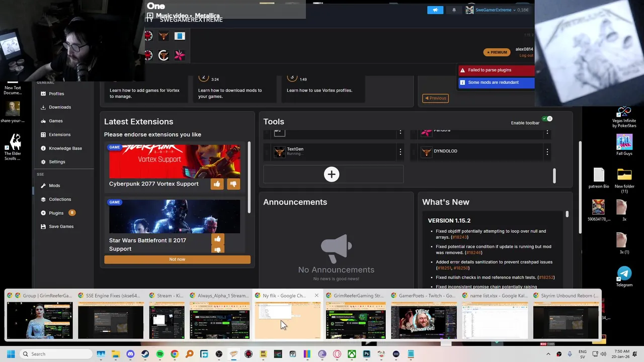
Task: Click the blue announcement megaphone button in header
Action: click(435, 10)
